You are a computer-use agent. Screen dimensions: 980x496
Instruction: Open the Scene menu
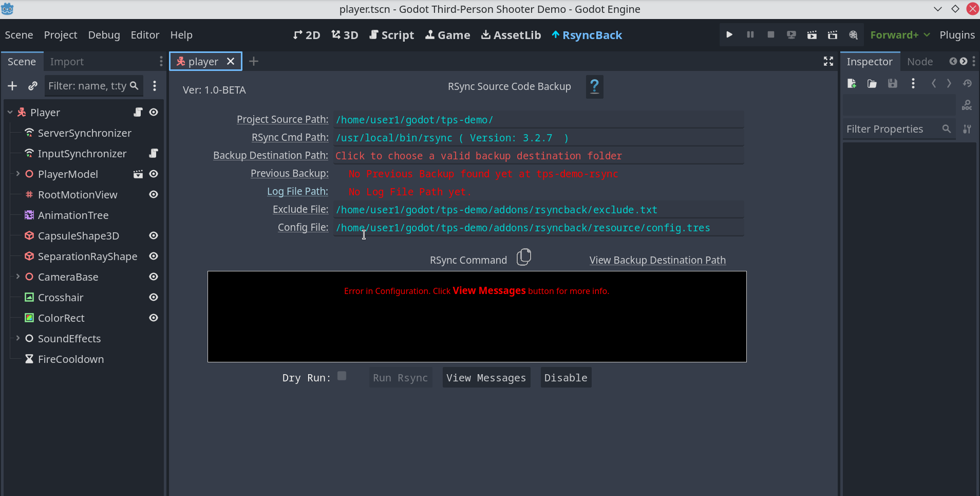tap(19, 34)
